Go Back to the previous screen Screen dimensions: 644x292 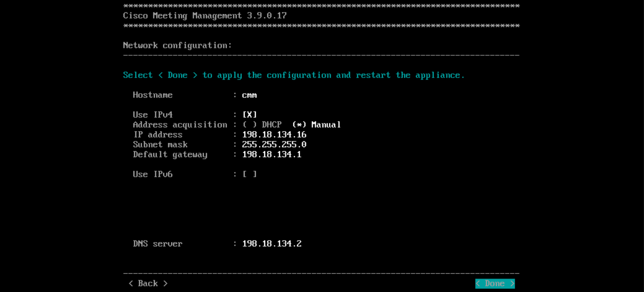pyautogui.click(x=148, y=284)
